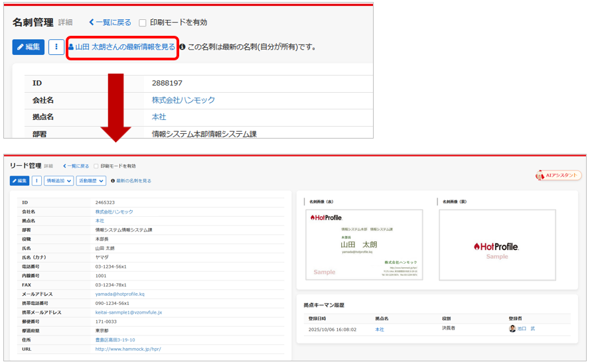
Task: Click info icon before この名刺は最新の名刺 message
Action: (x=183, y=47)
